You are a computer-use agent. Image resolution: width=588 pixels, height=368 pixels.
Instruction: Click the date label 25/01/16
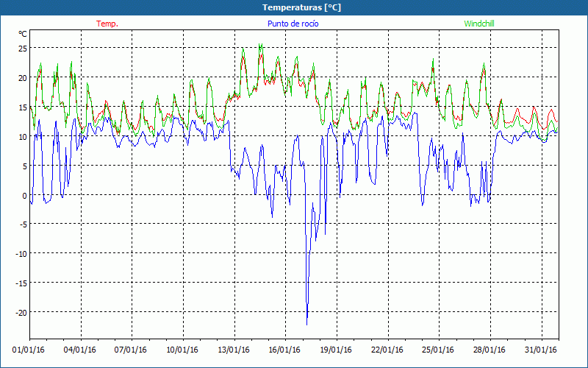[438, 350]
